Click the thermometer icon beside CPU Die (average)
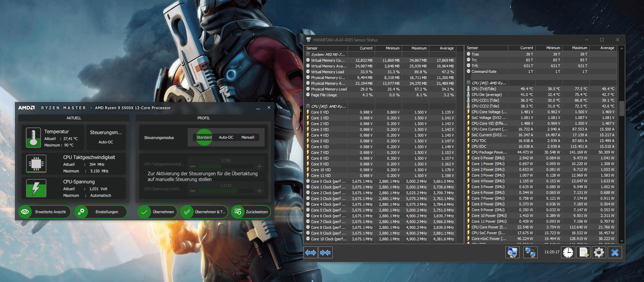This screenshot has width=644, height=282. (469, 95)
